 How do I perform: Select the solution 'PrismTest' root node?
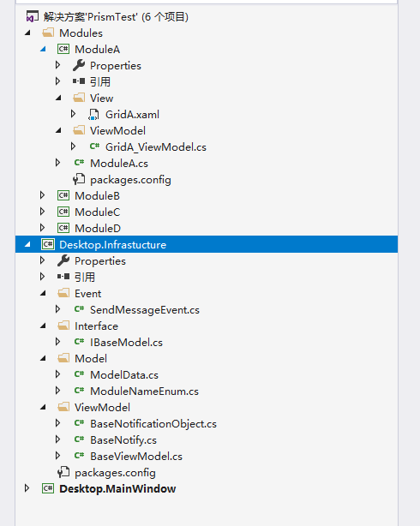click(x=116, y=17)
